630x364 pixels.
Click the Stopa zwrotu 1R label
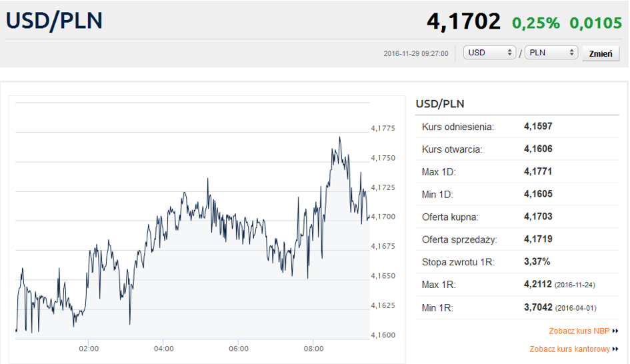(458, 263)
